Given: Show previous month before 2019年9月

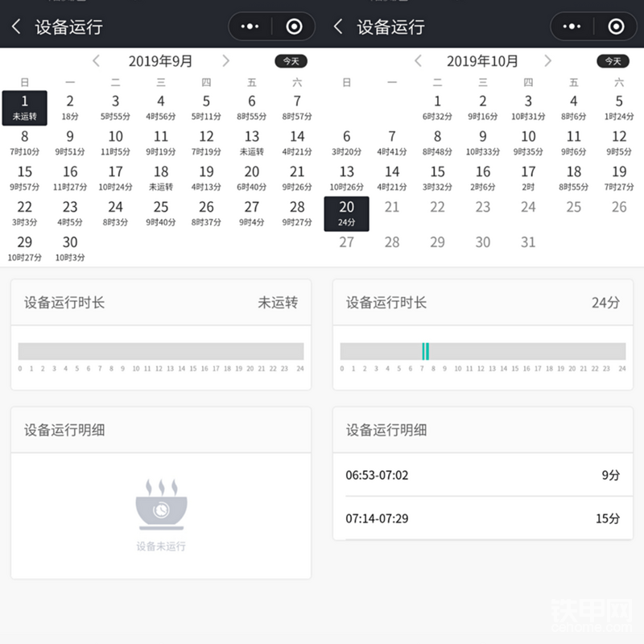Looking at the screenshot, I should [96, 61].
